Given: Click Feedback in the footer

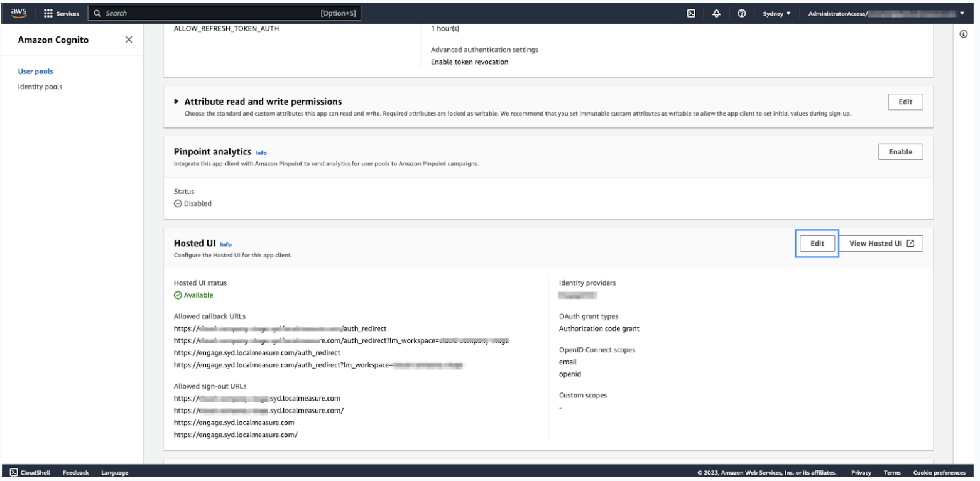Looking at the screenshot, I should [x=75, y=472].
